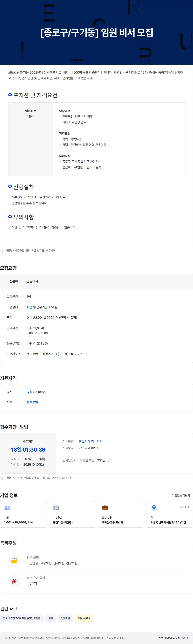Open 잡코리아 즉시지원 application link

click(91, 442)
